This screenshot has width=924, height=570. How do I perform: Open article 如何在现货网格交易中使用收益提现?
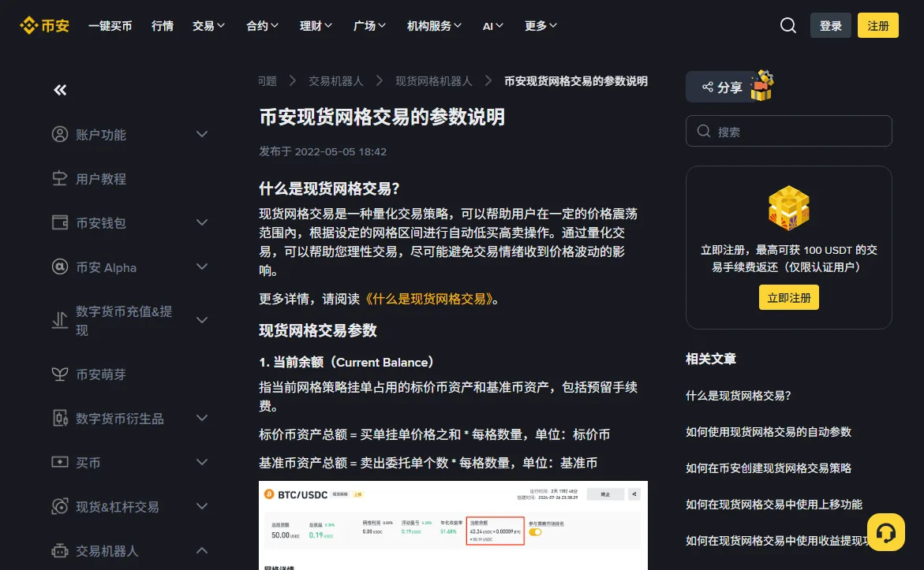tap(776, 541)
